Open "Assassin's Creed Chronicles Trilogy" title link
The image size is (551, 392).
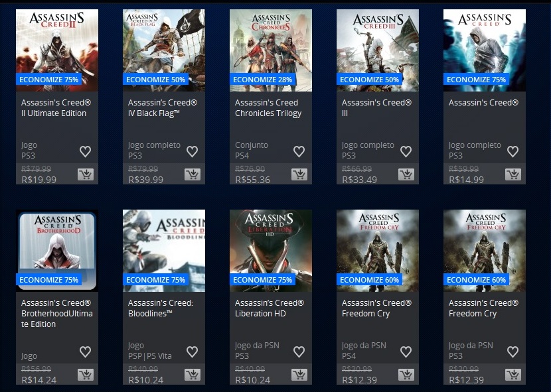[268, 108]
